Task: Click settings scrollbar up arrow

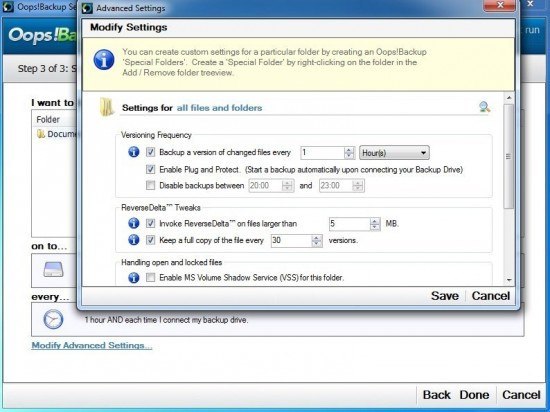Action: tap(509, 97)
